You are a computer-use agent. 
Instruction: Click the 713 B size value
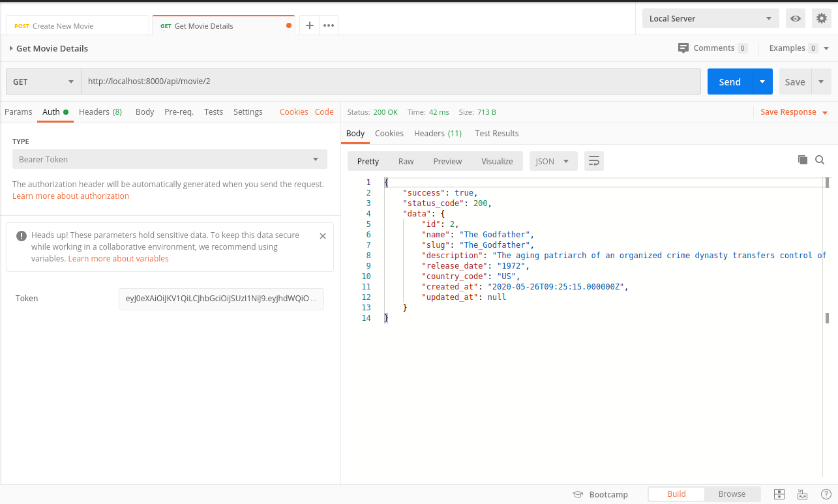pyautogui.click(x=486, y=112)
